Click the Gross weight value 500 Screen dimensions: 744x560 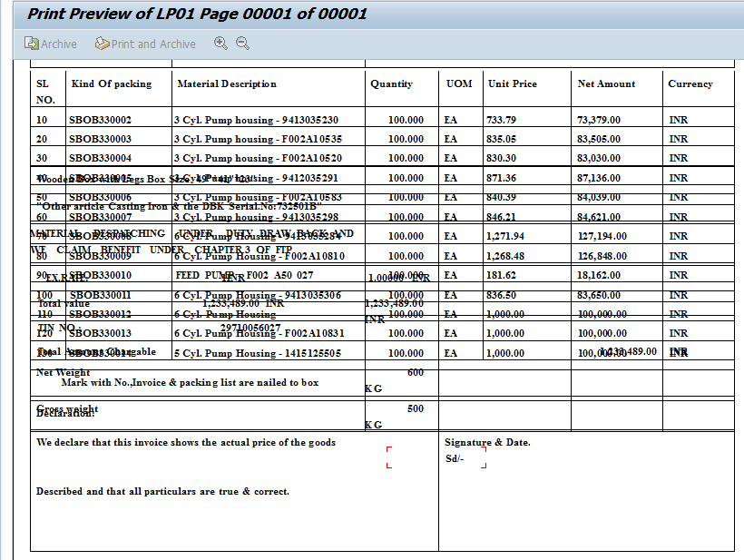tap(416, 408)
